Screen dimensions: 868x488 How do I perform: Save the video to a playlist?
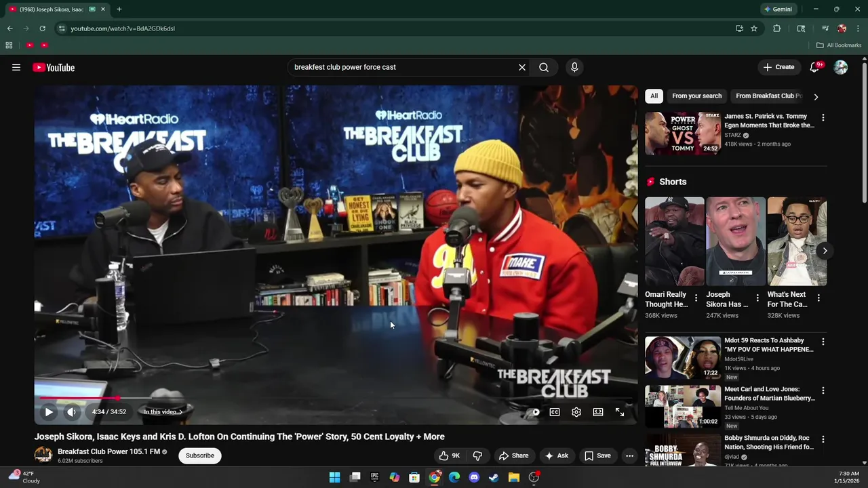pos(597,455)
